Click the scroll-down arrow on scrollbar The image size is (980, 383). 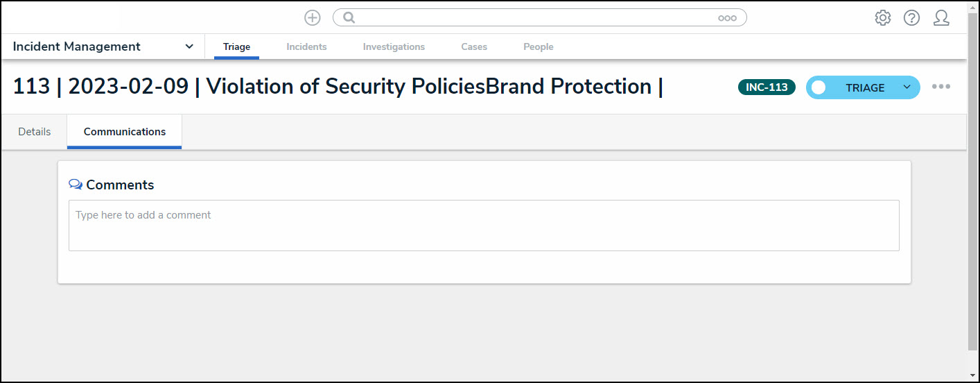point(973,375)
